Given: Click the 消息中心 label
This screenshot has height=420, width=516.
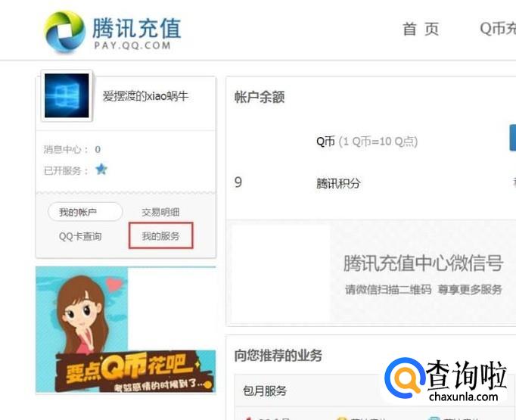Looking at the screenshot, I should coord(66,149).
